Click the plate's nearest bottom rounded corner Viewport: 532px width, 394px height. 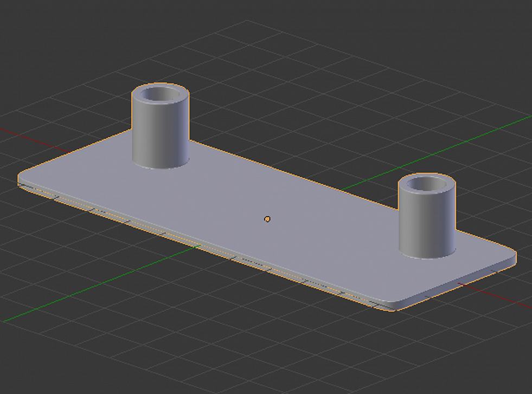point(390,306)
